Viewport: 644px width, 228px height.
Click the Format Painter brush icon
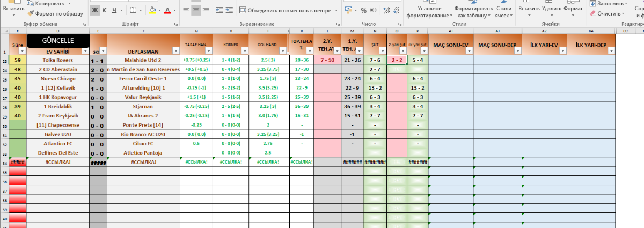coord(31,12)
